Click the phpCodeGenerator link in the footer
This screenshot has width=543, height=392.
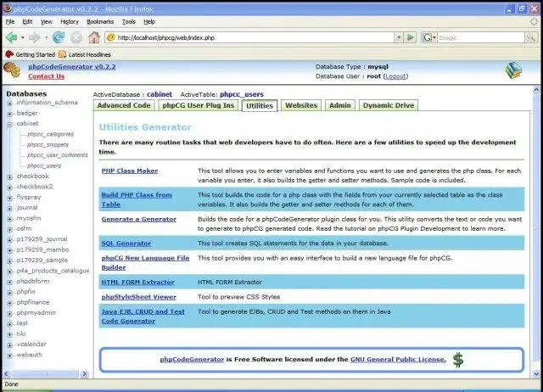click(192, 360)
